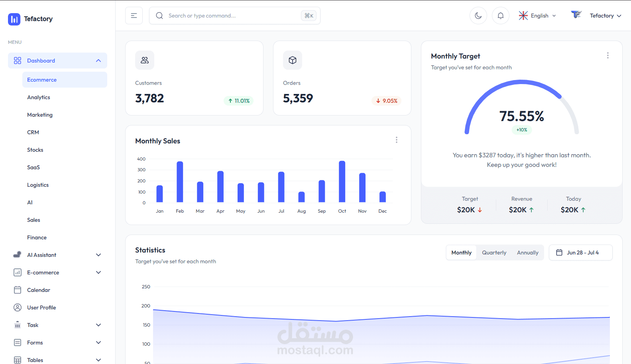Click the Tefactory logo icon in sidebar
Screen dimensions: 631x364
point(14,19)
